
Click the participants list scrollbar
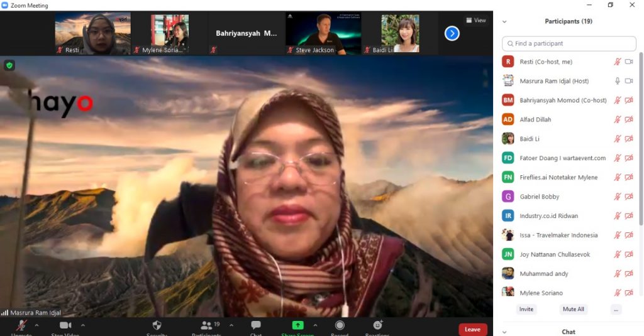point(641,139)
